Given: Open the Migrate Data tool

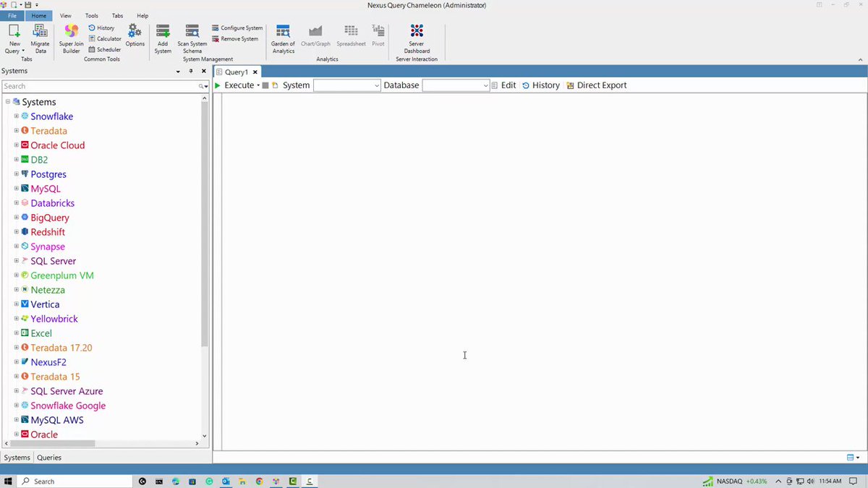Looking at the screenshot, I should [x=41, y=39].
